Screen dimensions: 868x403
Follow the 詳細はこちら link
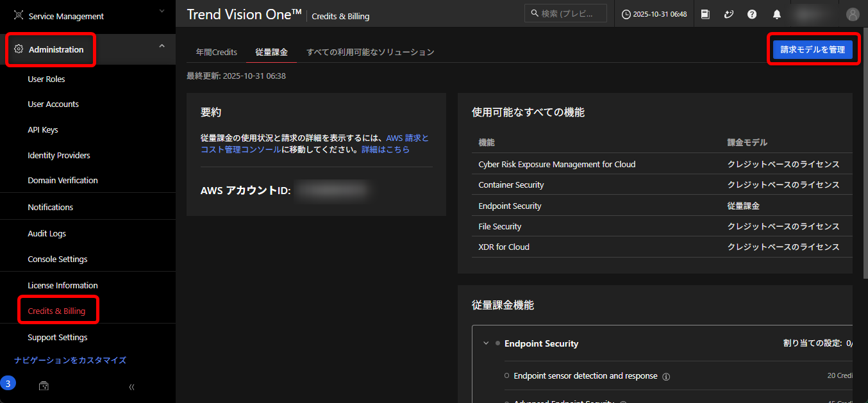click(x=385, y=149)
